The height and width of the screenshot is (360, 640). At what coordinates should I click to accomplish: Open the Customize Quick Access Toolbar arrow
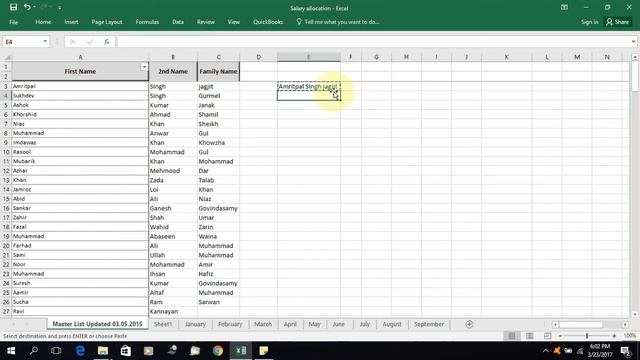click(60, 7)
